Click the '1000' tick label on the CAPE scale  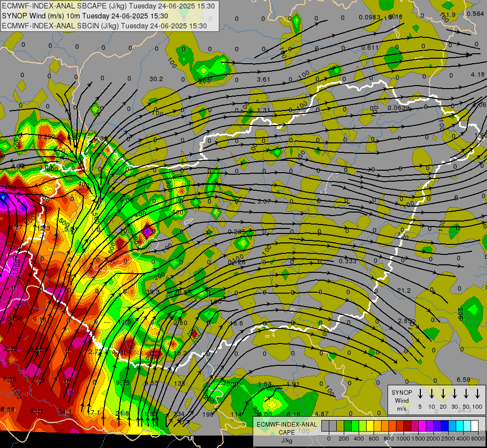(403, 439)
